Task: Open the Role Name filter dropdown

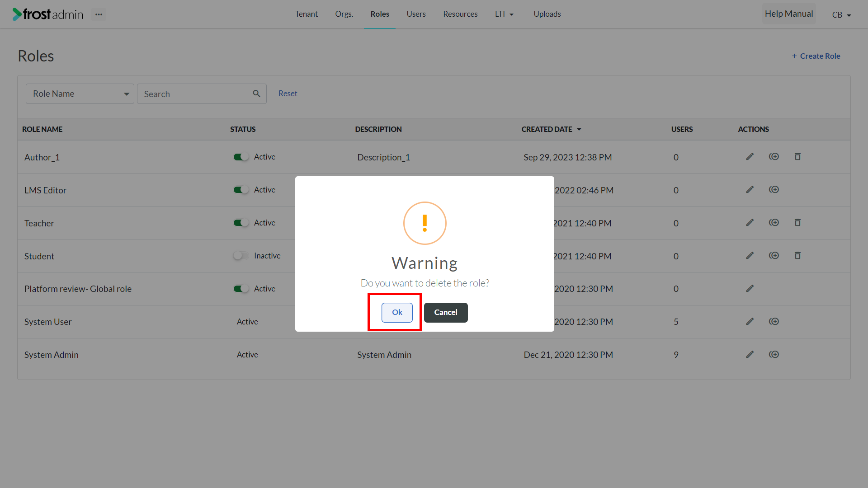Action: pos(80,94)
